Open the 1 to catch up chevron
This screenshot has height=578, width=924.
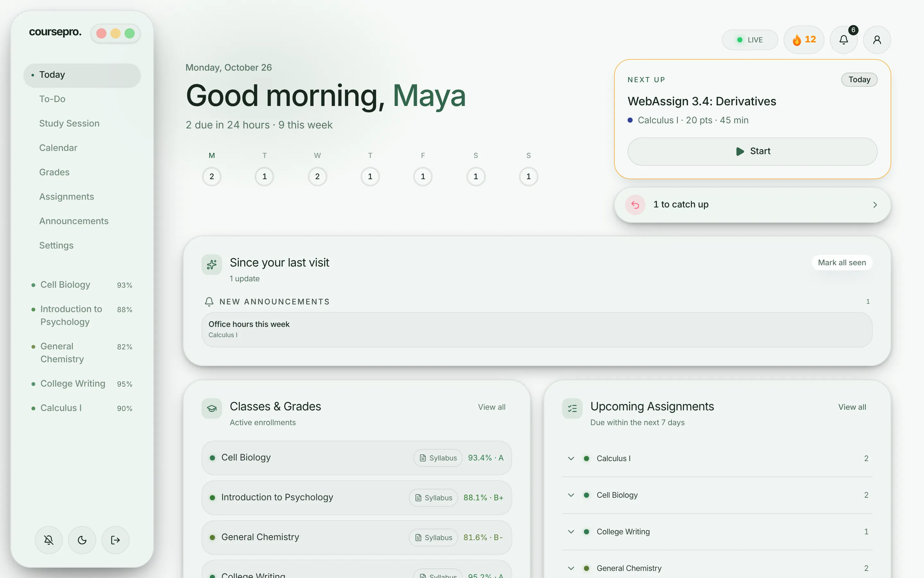pos(875,205)
